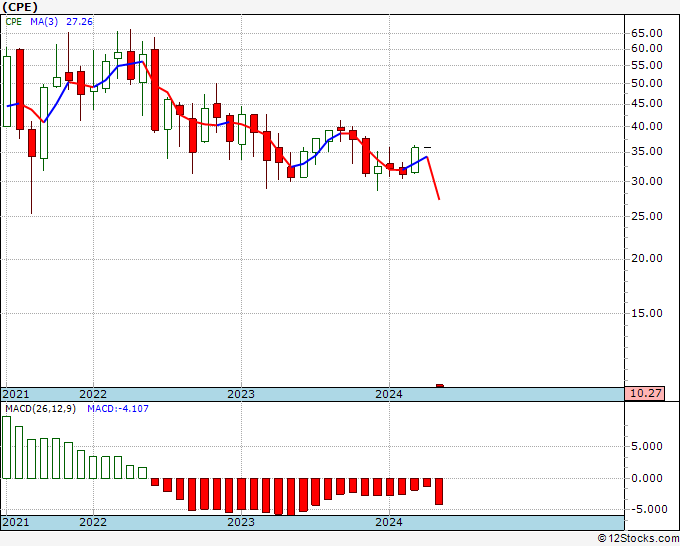Click the 20.00 price axis label
Image resolution: width=680 pixels, height=546 pixels.
647,258
